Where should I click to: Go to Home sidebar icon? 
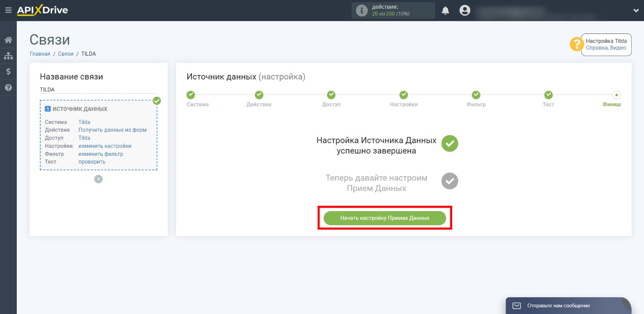8,40
